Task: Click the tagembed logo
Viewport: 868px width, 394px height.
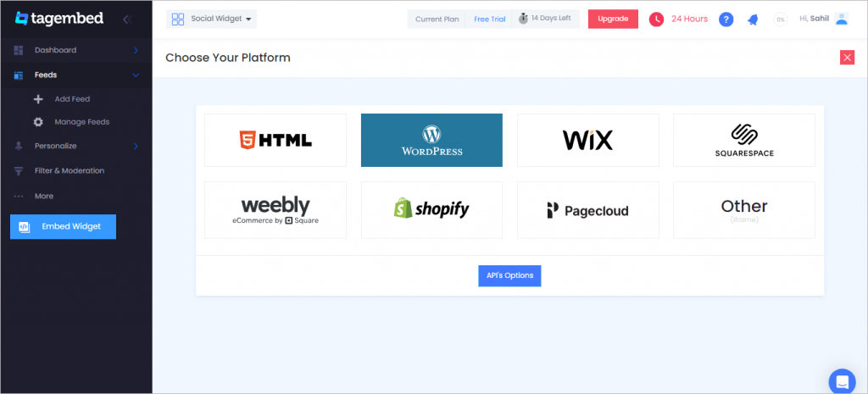Action: pyautogui.click(x=59, y=19)
